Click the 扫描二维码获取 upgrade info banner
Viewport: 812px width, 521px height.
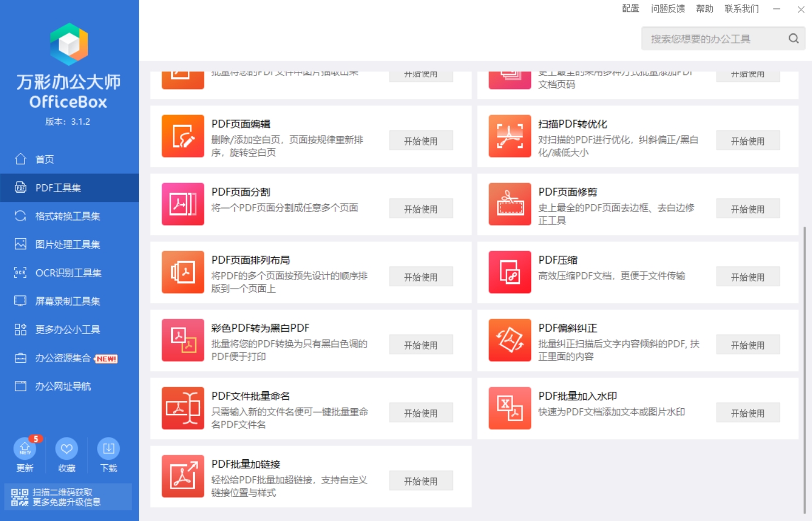pyautogui.click(x=68, y=497)
